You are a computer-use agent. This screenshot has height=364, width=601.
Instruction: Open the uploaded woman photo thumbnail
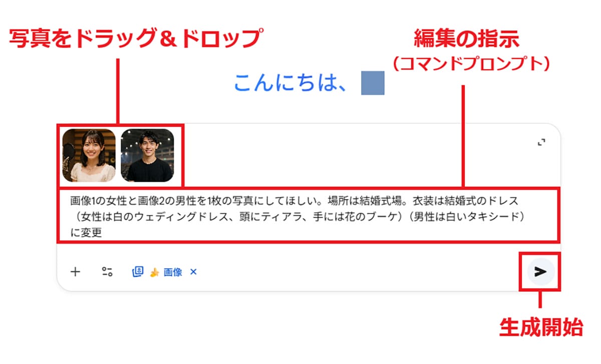pos(89,155)
